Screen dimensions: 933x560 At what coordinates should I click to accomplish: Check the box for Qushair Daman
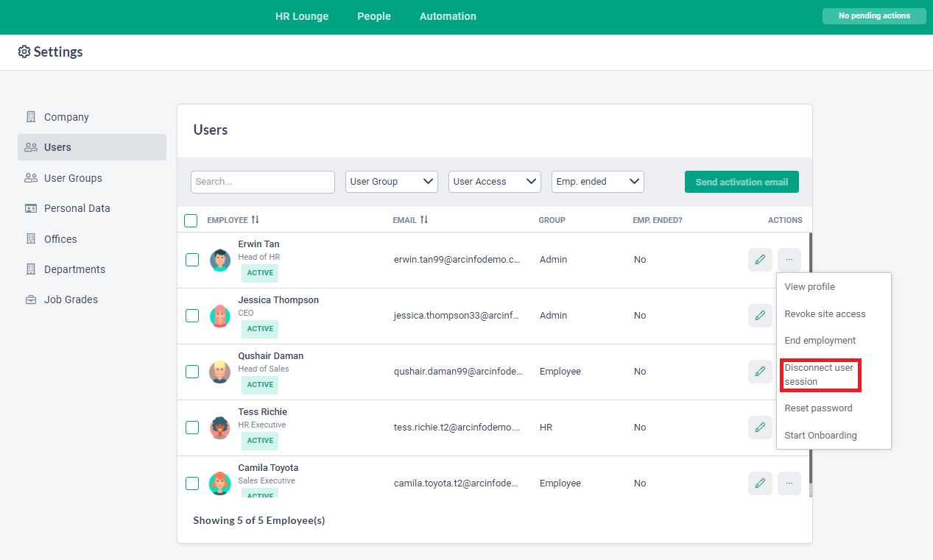[192, 372]
